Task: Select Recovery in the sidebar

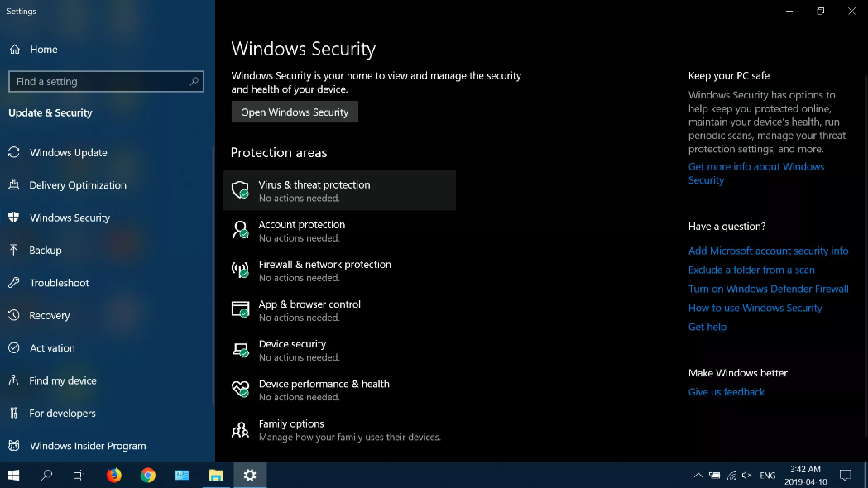Action: click(50, 315)
